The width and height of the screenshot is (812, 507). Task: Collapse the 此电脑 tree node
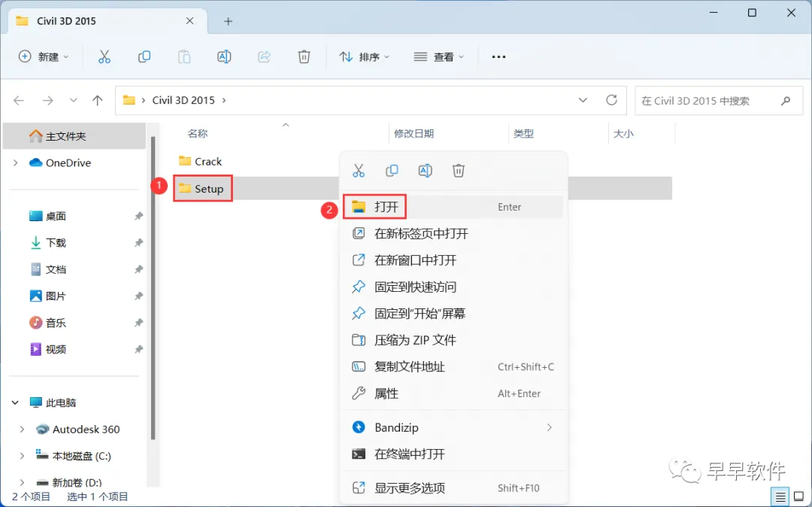pyautogui.click(x=15, y=402)
